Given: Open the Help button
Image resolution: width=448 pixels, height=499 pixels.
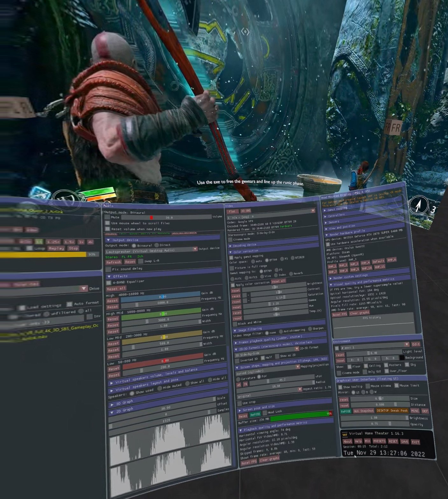Looking at the screenshot, I should [358, 441].
